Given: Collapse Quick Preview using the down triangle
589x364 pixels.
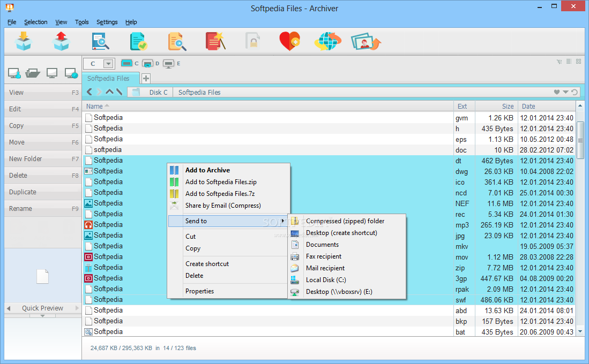Looking at the screenshot, I should pos(42,316).
